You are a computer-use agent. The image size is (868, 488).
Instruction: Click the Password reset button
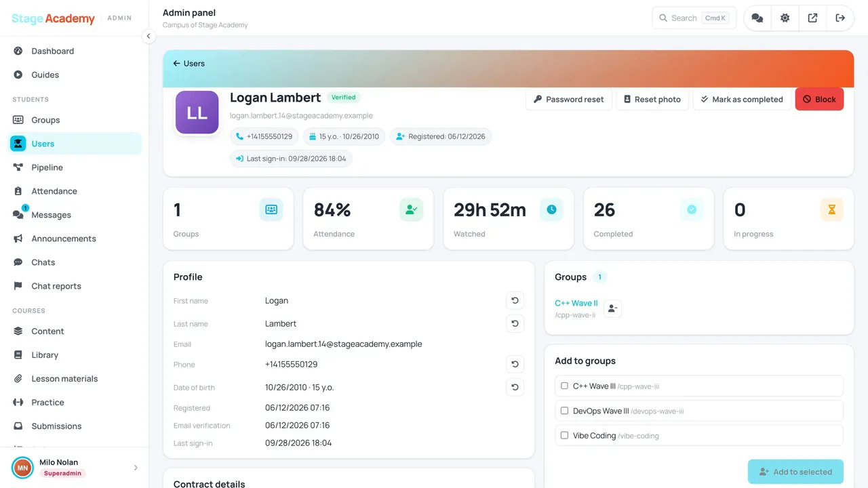tap(569, 99)
